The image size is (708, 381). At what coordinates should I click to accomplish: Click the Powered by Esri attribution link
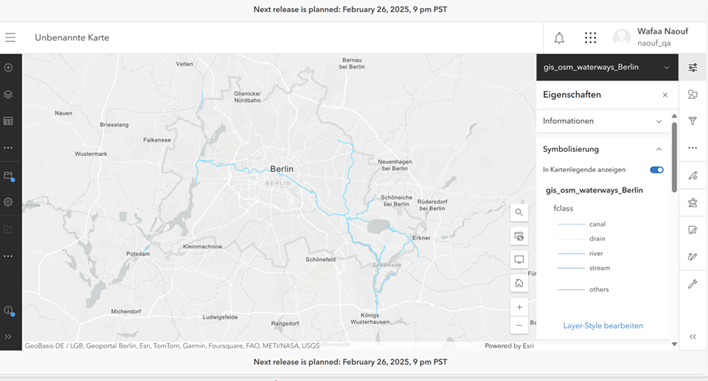pos(509,346)
